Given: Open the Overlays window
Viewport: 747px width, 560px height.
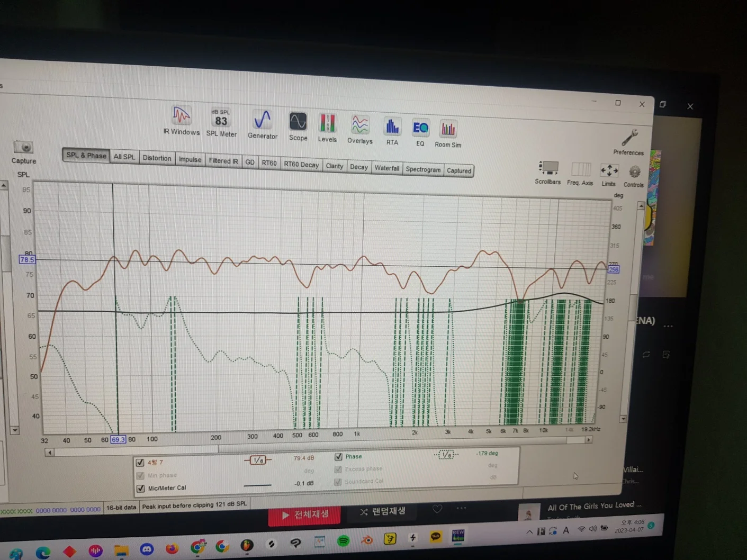Looking at the screenshot, I should pyautogui.click(x=360, y=129).
